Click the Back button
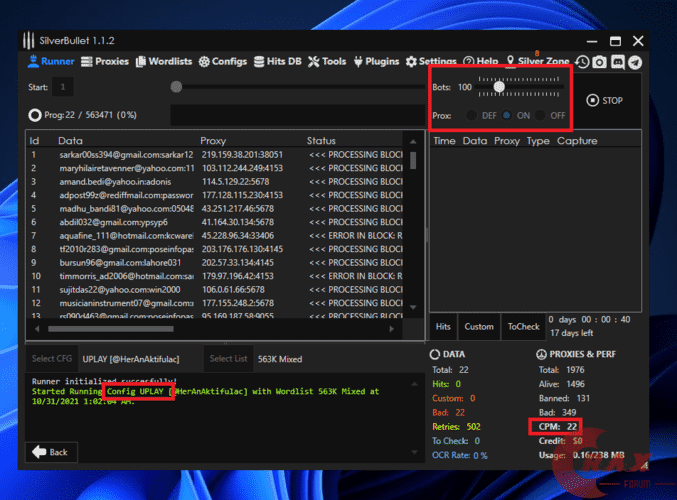The height and width of the screenshot is (500, 677). click(51, 452)
